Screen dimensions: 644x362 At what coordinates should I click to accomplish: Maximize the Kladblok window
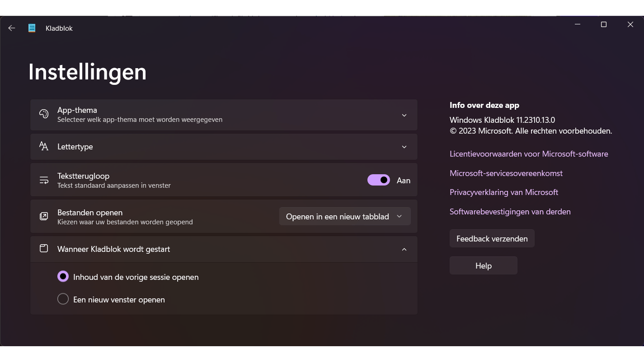pyautogui.click(x=603, y=25)
